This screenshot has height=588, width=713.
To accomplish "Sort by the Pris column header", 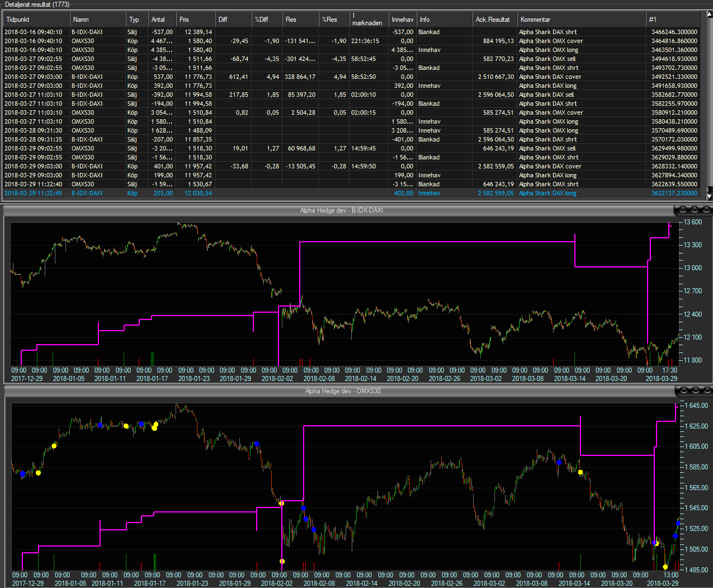I will tap(196, 20).
